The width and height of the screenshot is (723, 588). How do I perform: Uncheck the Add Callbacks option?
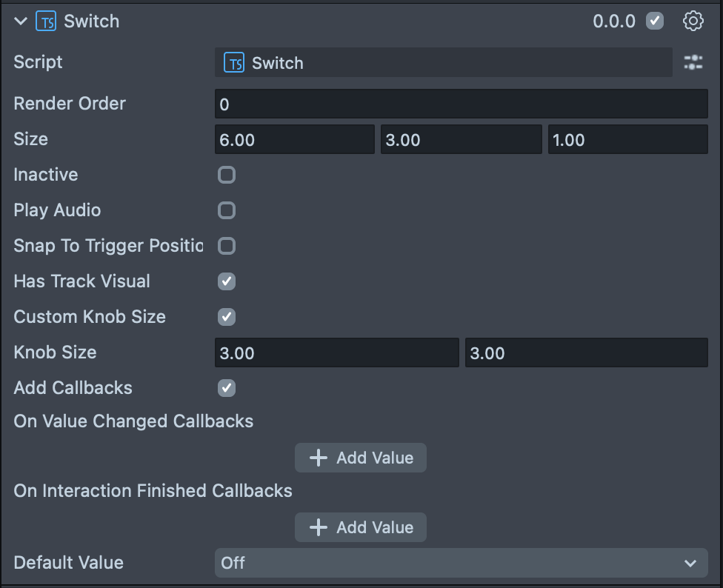(x=227, y=388)
